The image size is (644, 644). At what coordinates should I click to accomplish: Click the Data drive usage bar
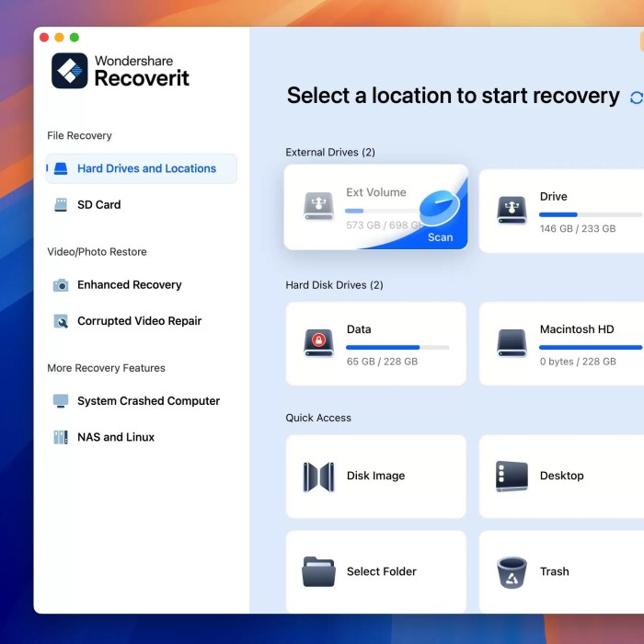tap(397, 348)
